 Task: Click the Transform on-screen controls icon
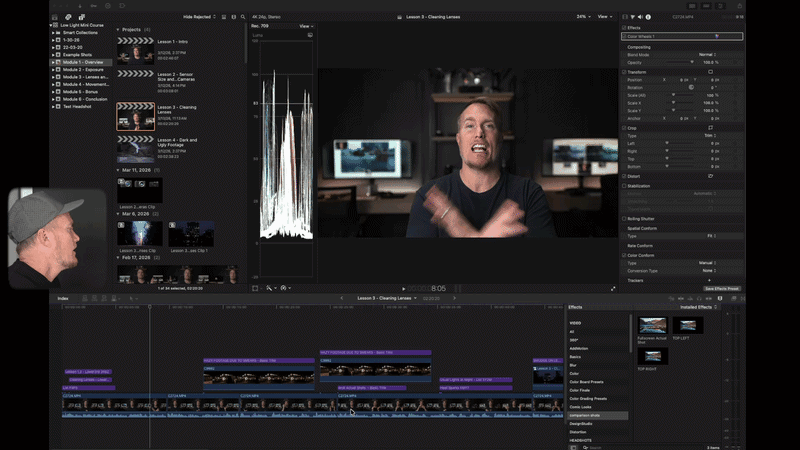click(710, 72)
